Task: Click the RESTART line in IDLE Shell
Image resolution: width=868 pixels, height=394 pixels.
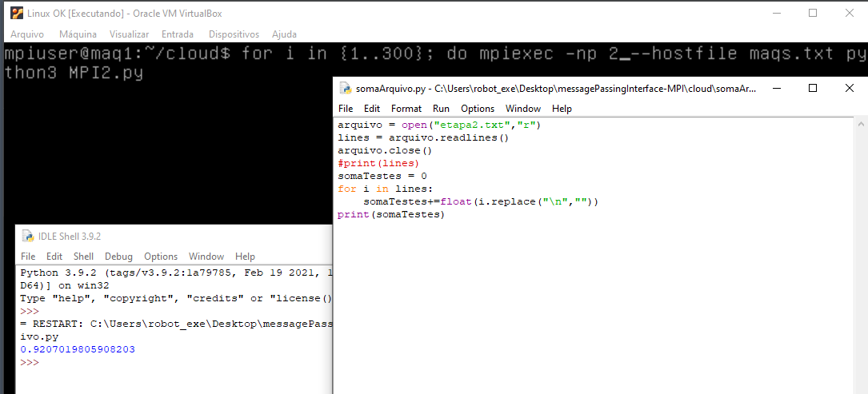Action: pos(175,324)
